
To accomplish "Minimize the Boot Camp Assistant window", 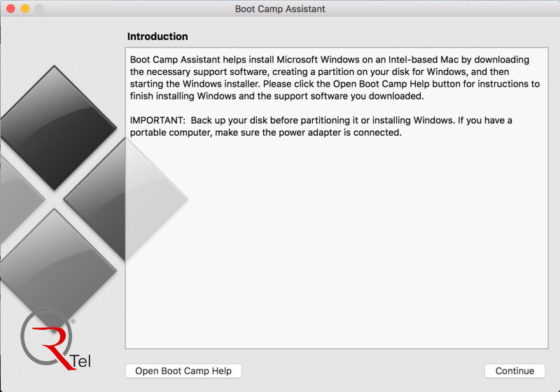I will point(25,8).
